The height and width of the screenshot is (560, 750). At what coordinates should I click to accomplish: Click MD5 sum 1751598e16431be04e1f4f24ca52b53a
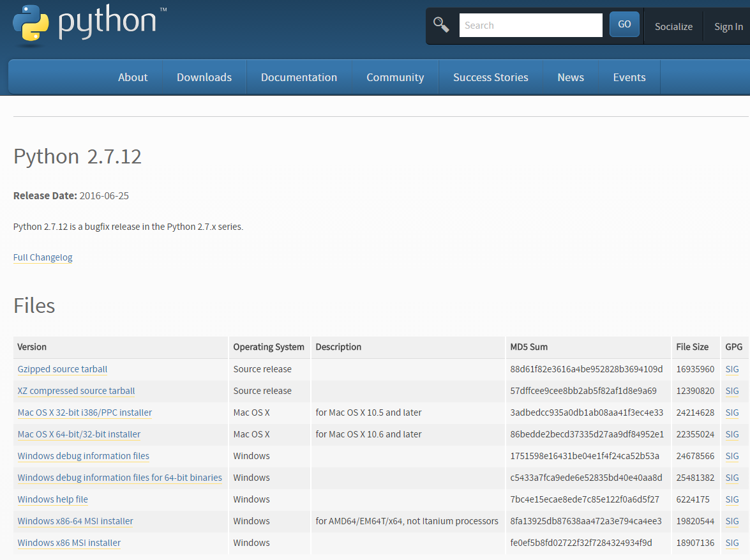click(585, 456)
